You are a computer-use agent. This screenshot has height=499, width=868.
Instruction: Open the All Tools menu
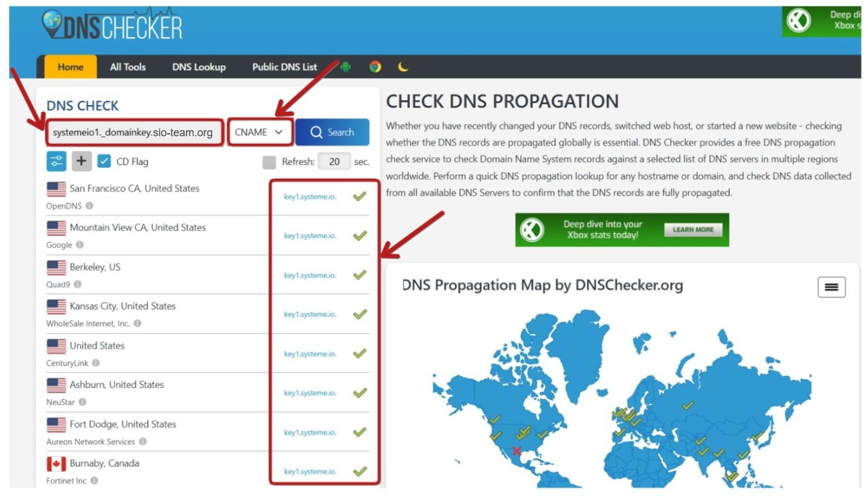128,67
